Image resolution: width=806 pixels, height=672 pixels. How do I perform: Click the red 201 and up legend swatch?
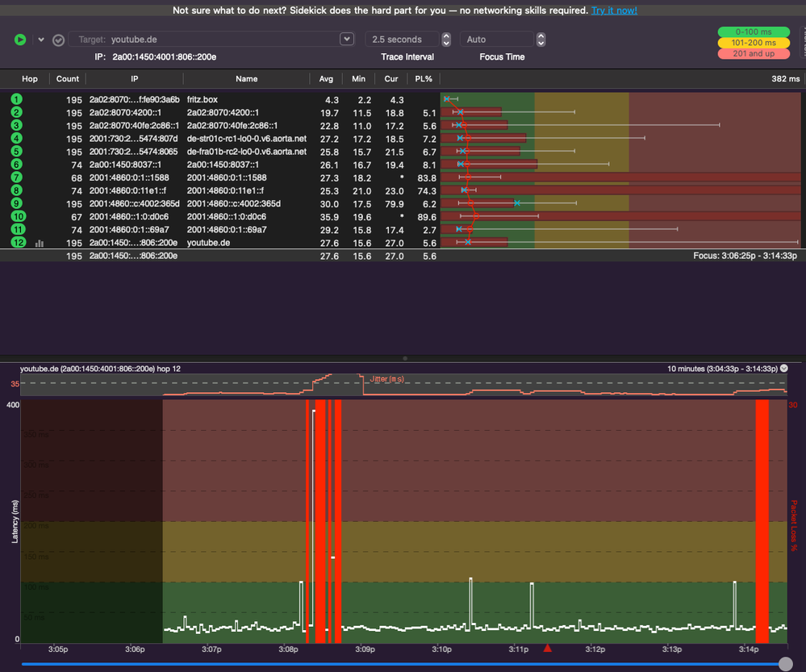753,54
